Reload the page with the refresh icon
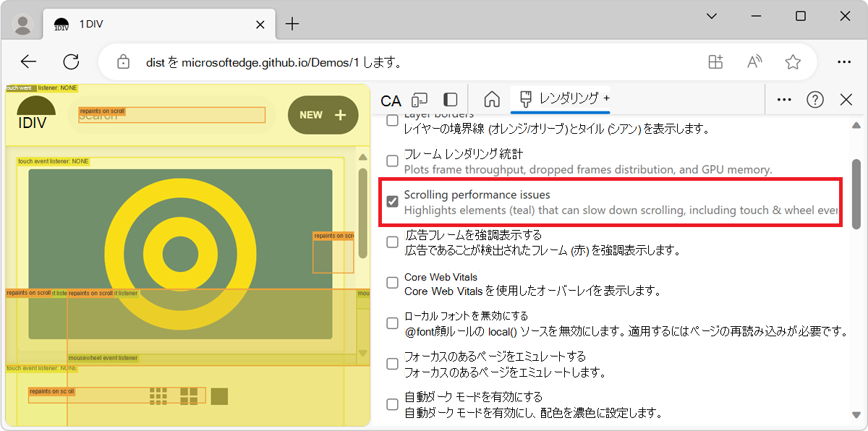Screen dimensions: 868x431 point(71,61)
